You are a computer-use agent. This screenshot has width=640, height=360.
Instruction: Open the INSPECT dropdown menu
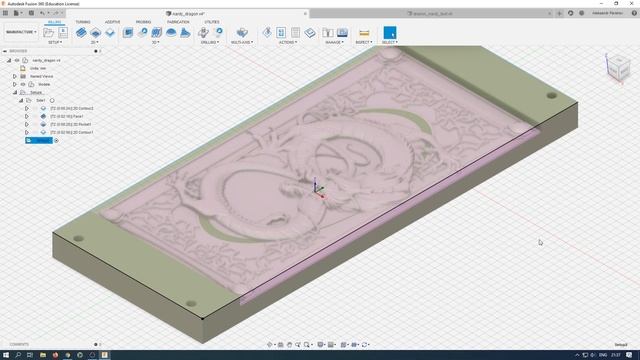click(x=363, y=42)
